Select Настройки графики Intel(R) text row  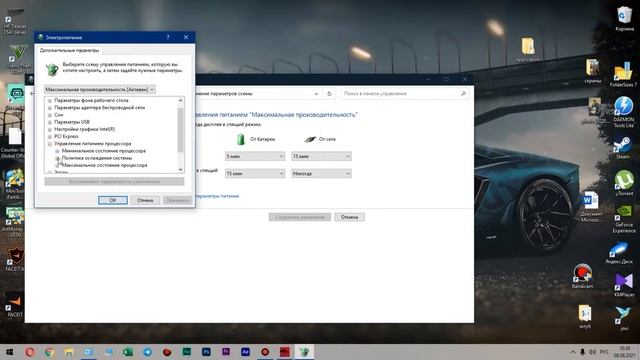point(84,129)
